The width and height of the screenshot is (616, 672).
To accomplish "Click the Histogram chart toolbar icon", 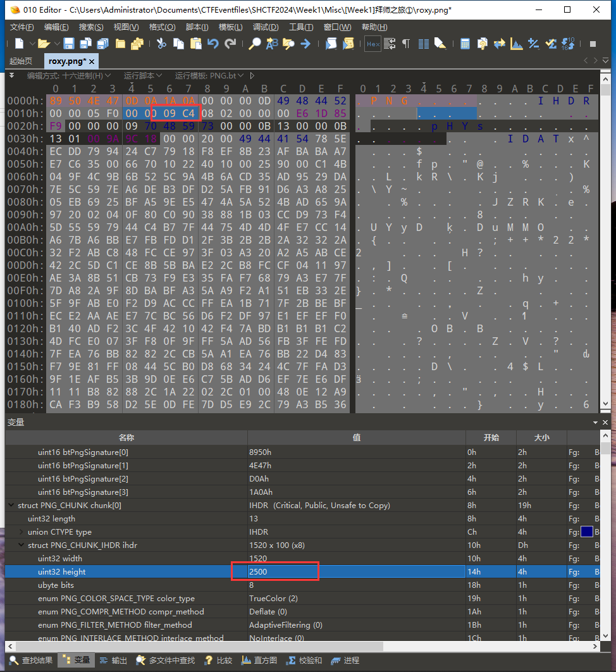I will coord(517,44).
